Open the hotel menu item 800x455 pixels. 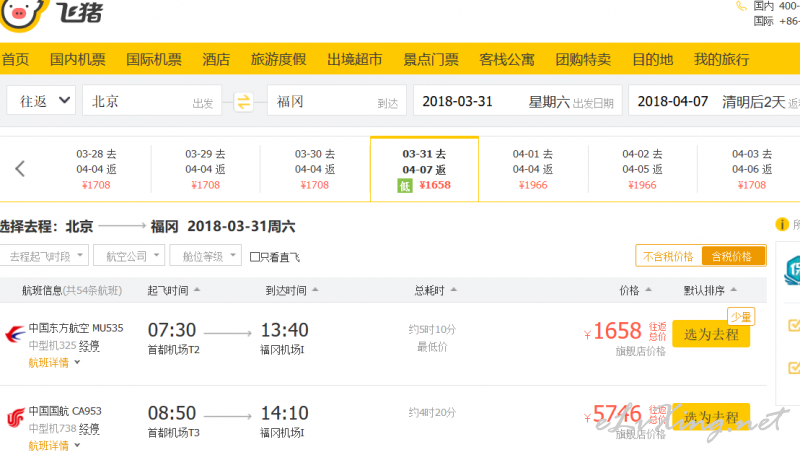[216, 59]
